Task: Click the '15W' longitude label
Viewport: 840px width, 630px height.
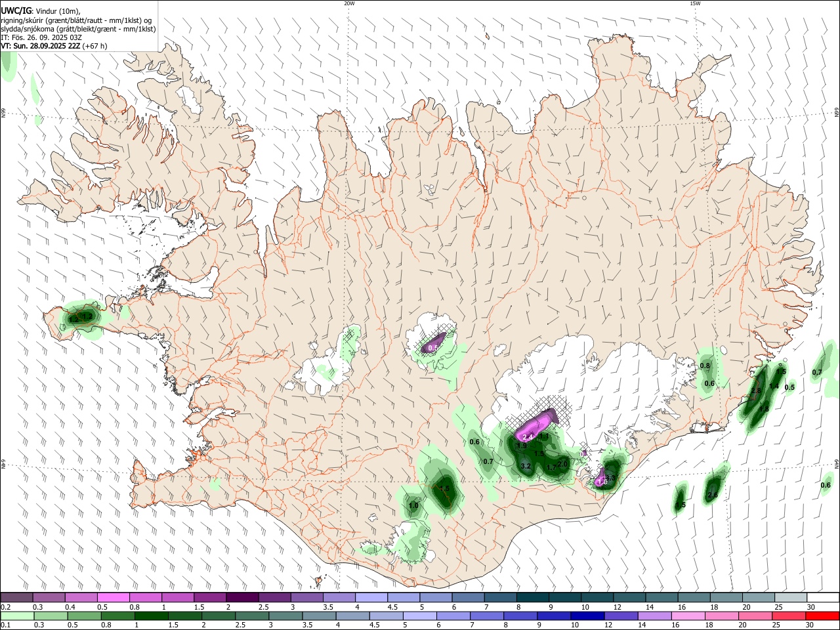Action: (694, 3)
